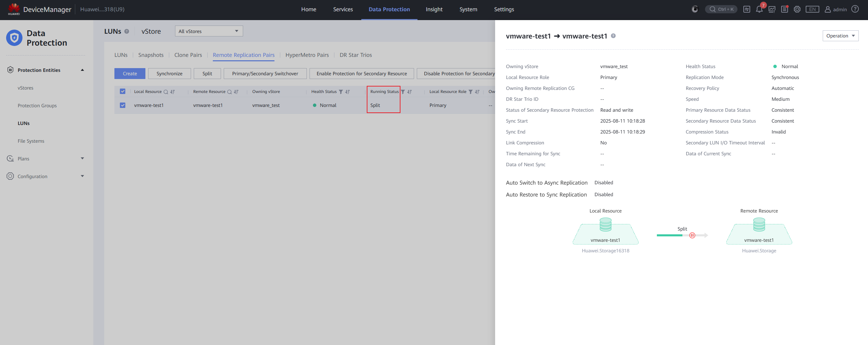Sort by the Local Resource Role column

(x=477, y=92)
